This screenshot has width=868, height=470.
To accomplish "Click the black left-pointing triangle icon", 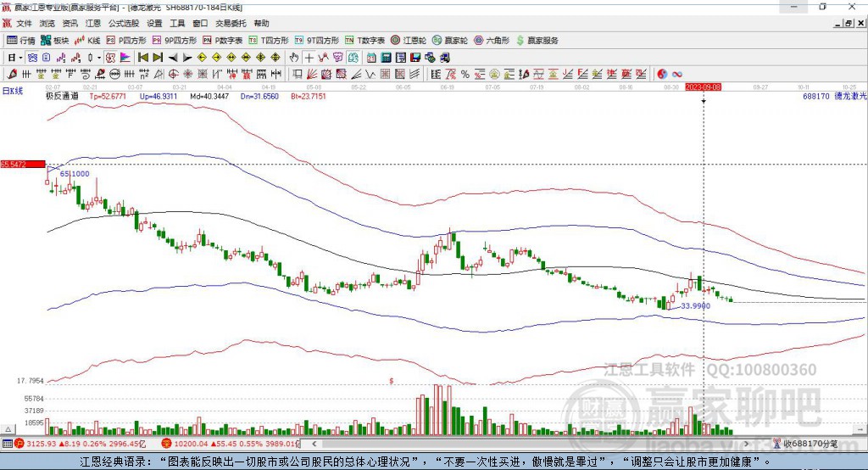I will point(173,58).
